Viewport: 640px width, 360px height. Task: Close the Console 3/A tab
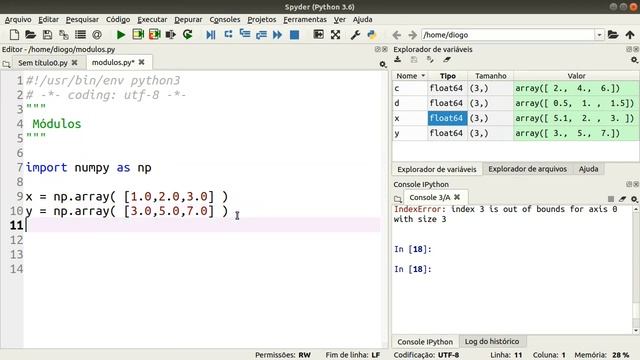[457, 197]
